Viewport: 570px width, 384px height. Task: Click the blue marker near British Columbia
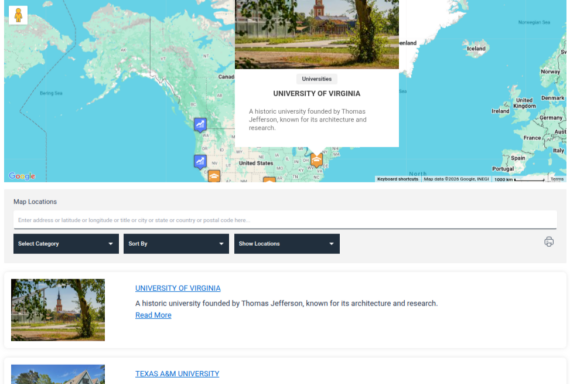tap(200, 125)
